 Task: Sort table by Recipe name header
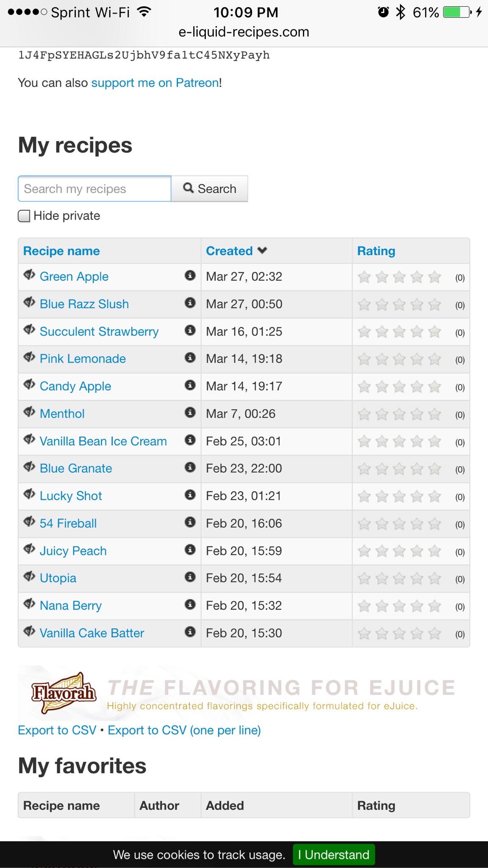(x=61, y=251)
